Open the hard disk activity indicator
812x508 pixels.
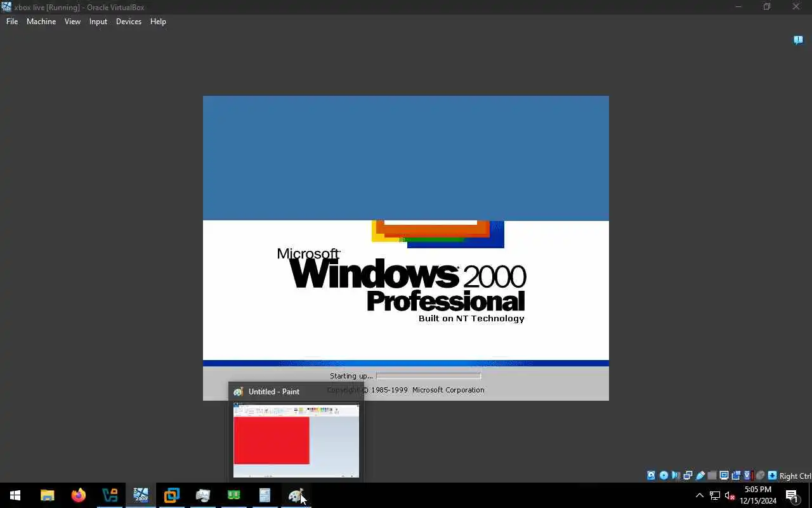click(651, 476)
